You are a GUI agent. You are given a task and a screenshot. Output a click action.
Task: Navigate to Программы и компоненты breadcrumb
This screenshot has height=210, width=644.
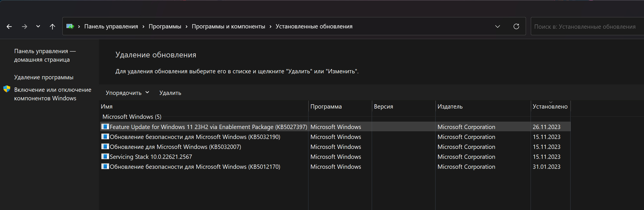coord(228,26)
